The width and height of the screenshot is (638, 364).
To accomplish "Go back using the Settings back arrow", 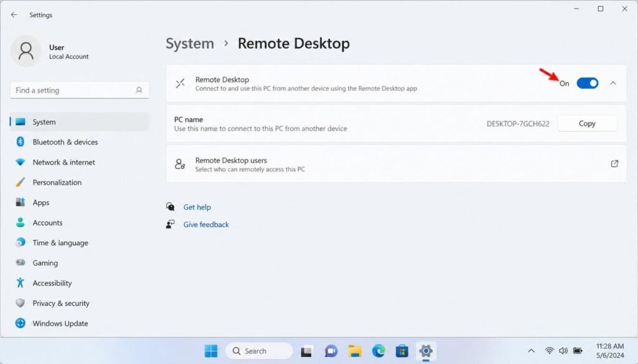I will (14, 15).
